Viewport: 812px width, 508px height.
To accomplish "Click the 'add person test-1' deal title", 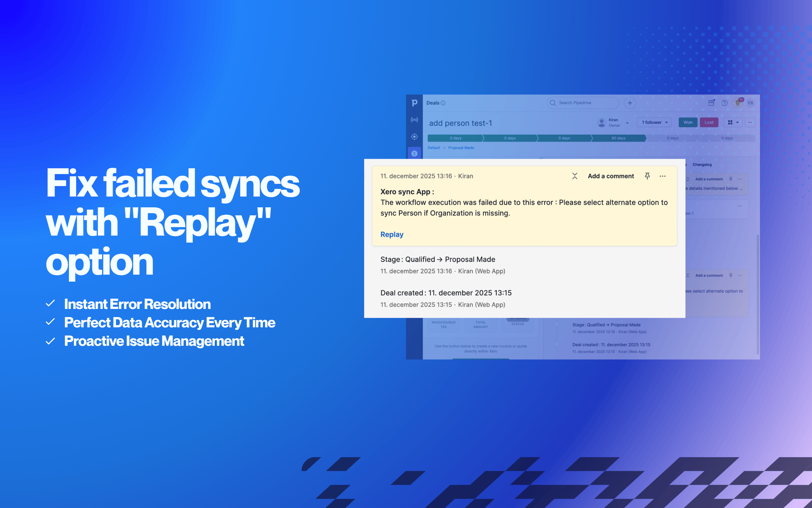I will point(460,123).
